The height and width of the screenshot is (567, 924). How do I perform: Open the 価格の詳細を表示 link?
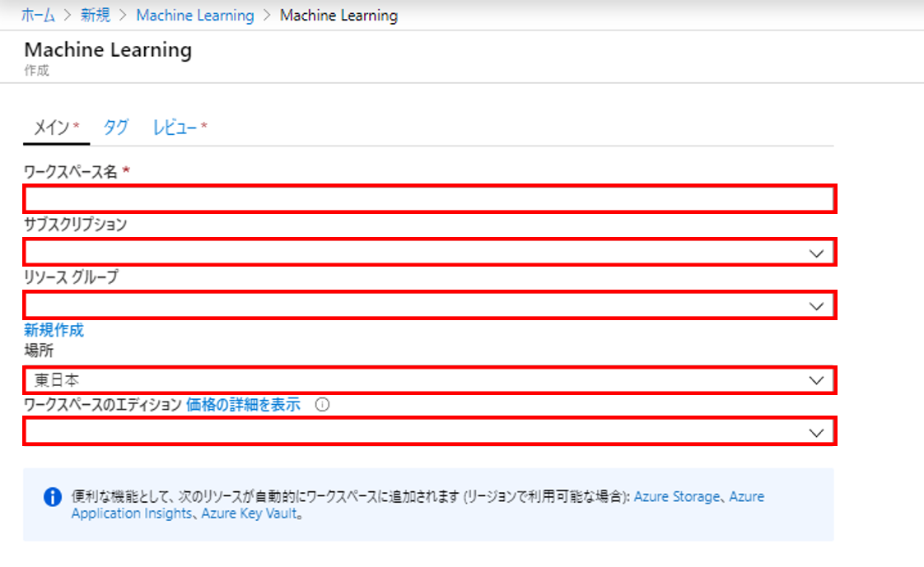pyautogui.click(x=243, y=405)
